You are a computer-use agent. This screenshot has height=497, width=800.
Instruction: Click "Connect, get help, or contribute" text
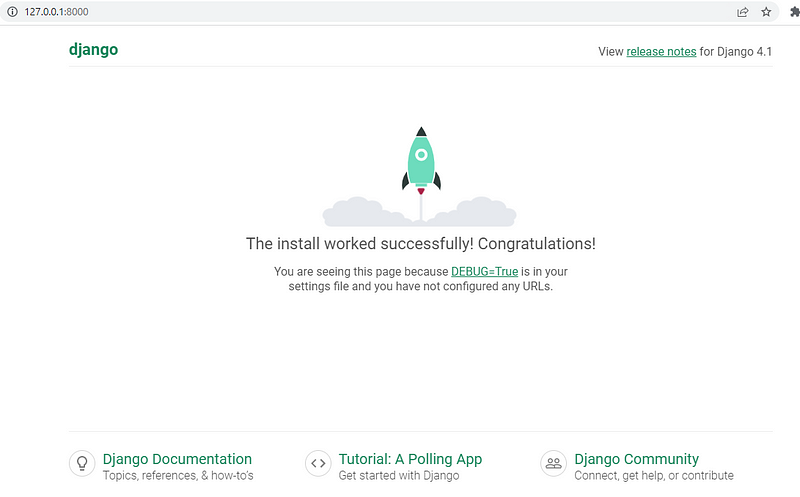[654, 476]
